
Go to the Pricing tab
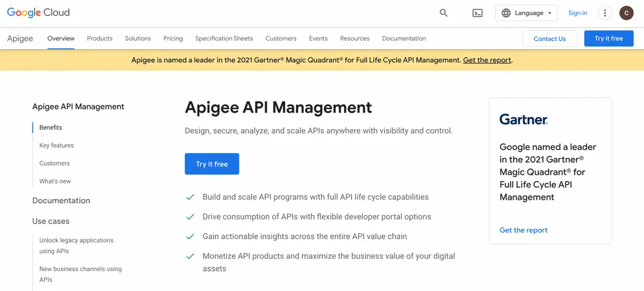[x=173, y=39]
